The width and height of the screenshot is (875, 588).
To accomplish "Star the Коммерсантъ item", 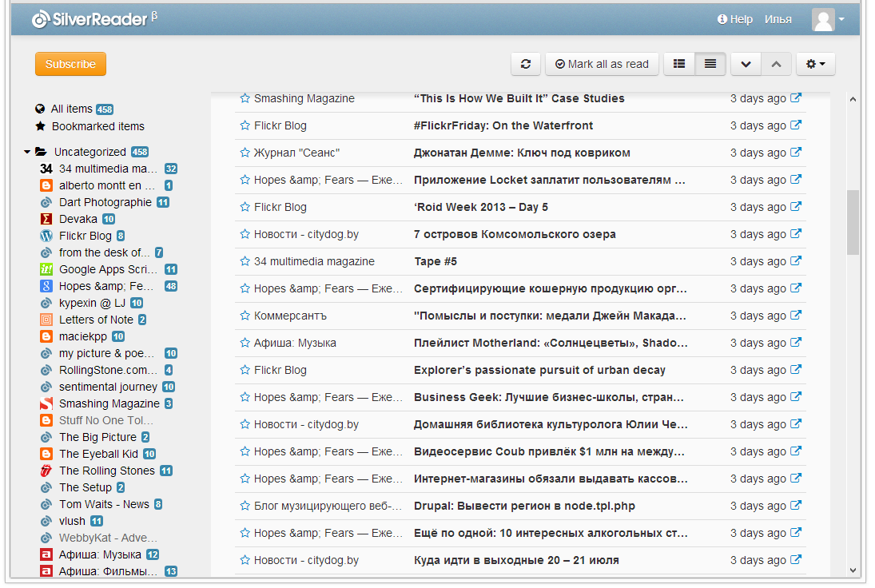I will 245,316.
